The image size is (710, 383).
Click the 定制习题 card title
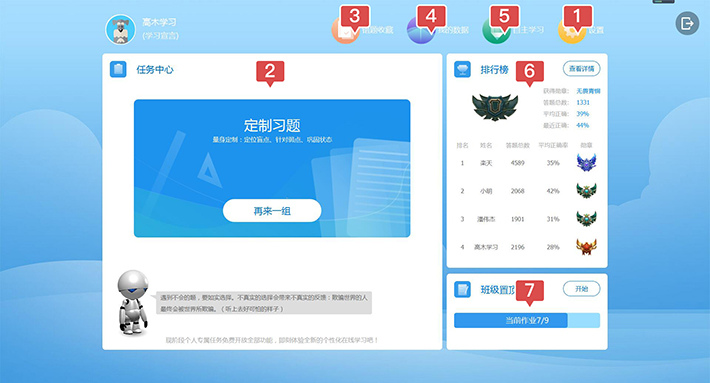pos(272,125)
